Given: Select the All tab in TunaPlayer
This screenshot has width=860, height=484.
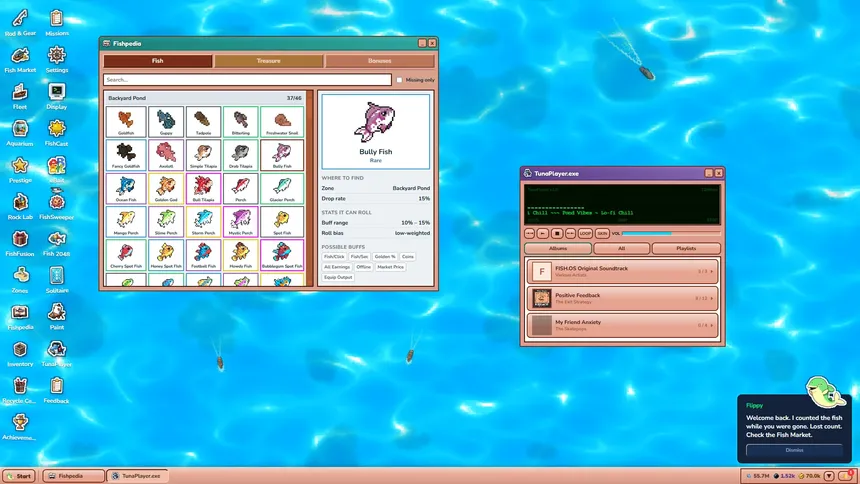Looking at the screenshot, I should coord(621,249).
